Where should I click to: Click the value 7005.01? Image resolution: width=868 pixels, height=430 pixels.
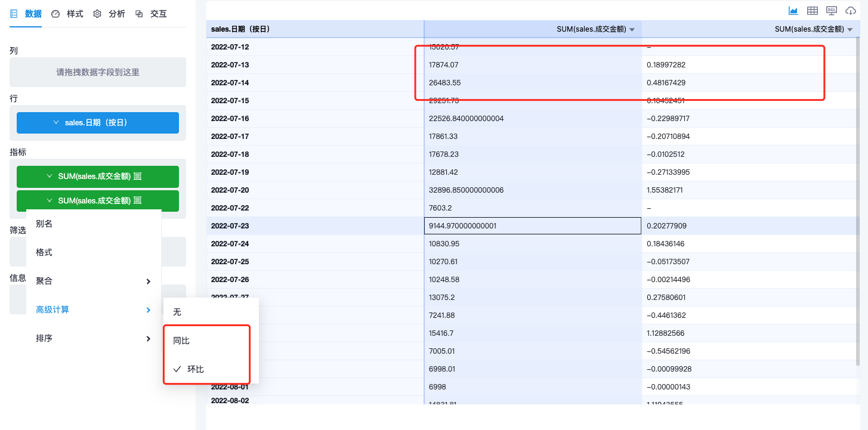tap(533, 351)
